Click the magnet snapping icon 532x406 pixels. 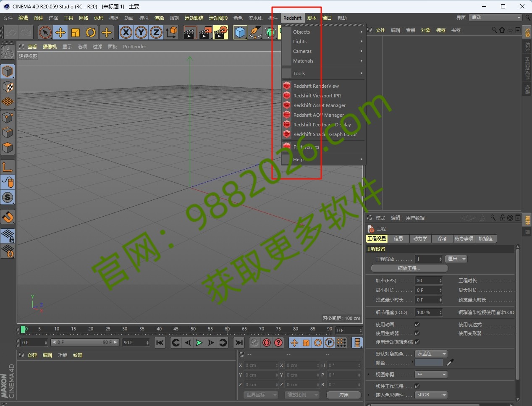[x=8, y=217]
